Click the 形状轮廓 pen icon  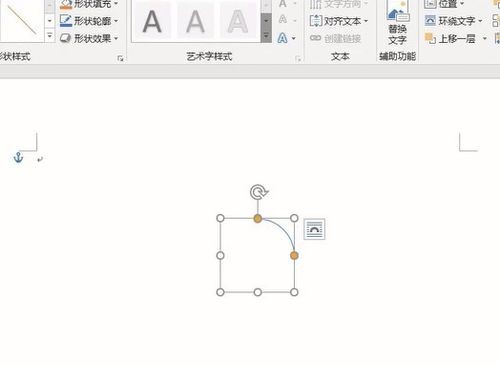coord(66,21)
